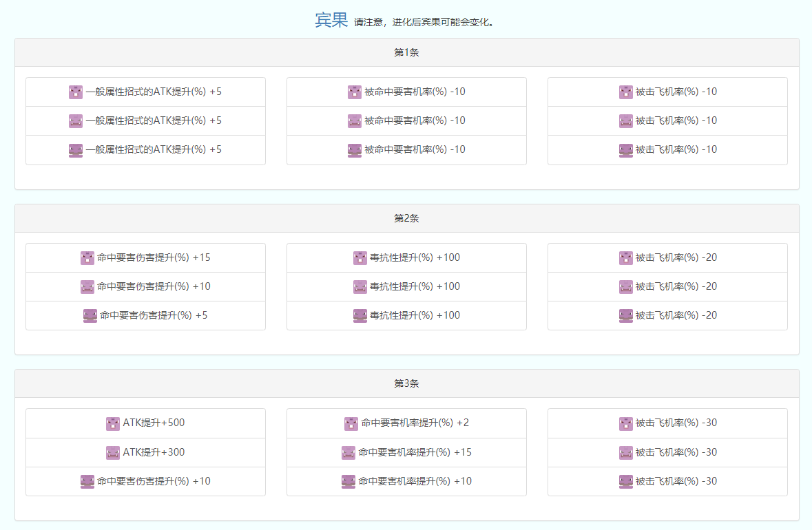Select the 第2条 panel header
Image resolution: width=812 pixels, height=530 pixels.
[x=406, y=218]
